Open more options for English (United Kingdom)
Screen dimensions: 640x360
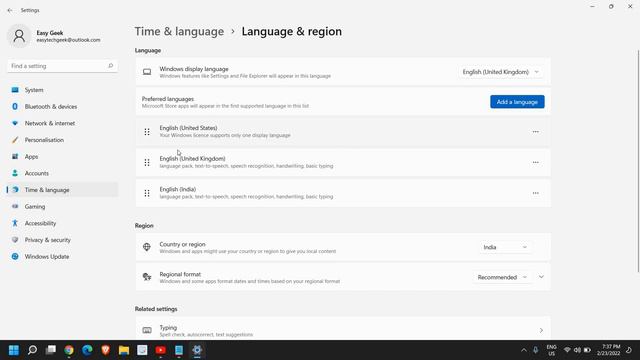536,162
